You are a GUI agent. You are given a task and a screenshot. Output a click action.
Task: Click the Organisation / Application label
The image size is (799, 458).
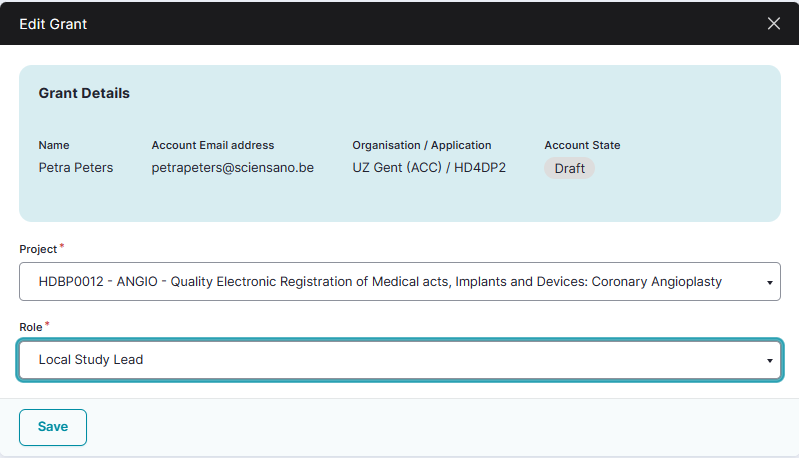pyautogui.click(x=422, y=145)
